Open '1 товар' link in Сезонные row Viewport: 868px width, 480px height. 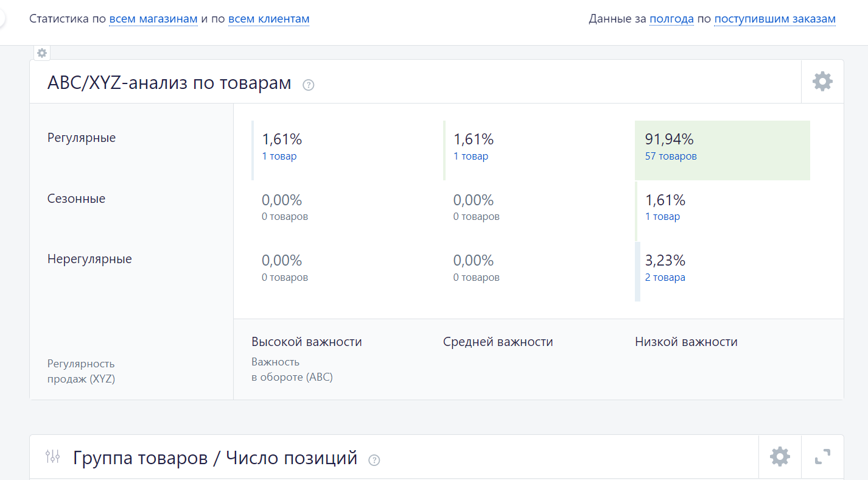(x=662, y=216)
